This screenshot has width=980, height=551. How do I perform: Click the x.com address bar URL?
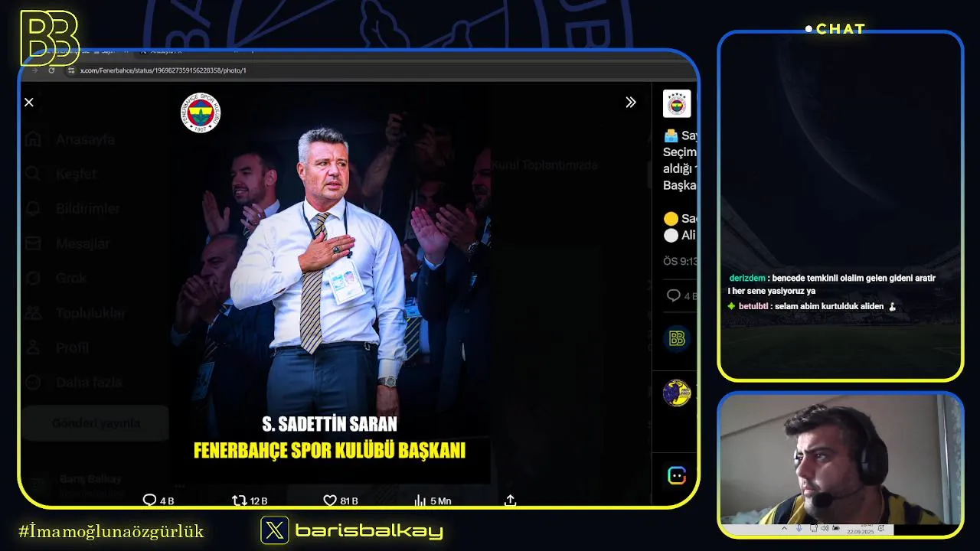tap(163, 70)
